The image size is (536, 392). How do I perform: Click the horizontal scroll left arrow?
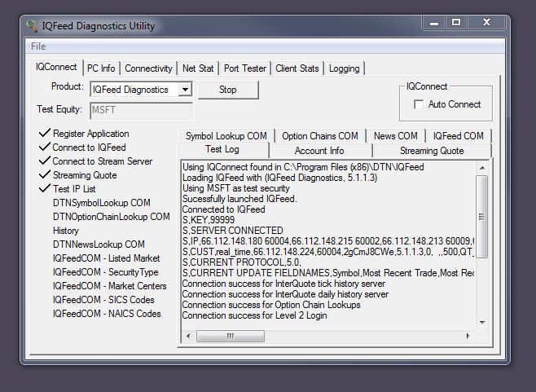click(x=188, y=336)
